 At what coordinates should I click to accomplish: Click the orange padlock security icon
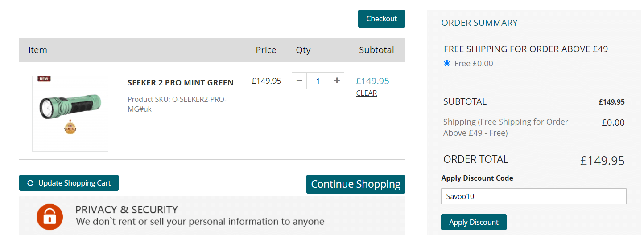[50, 217]
